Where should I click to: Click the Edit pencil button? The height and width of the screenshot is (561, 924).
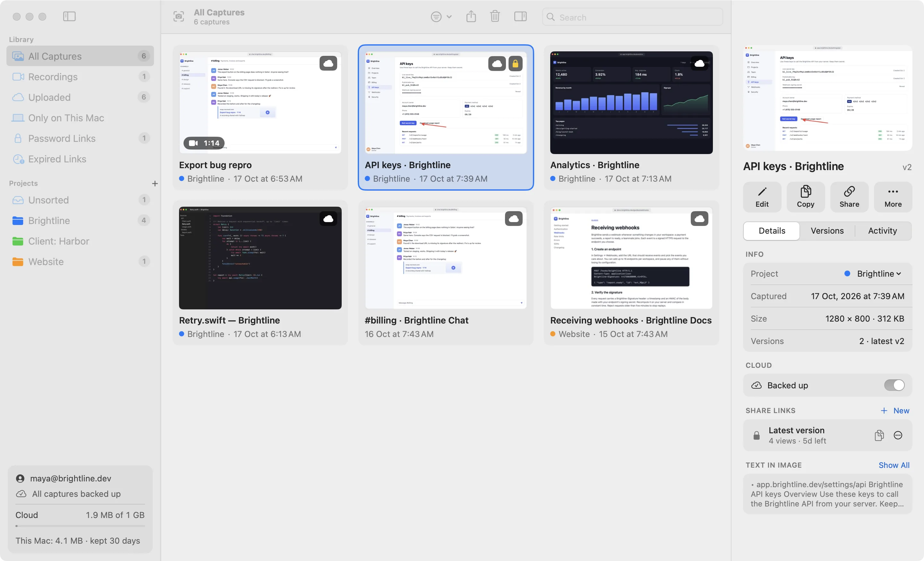[x=762, y=197]
